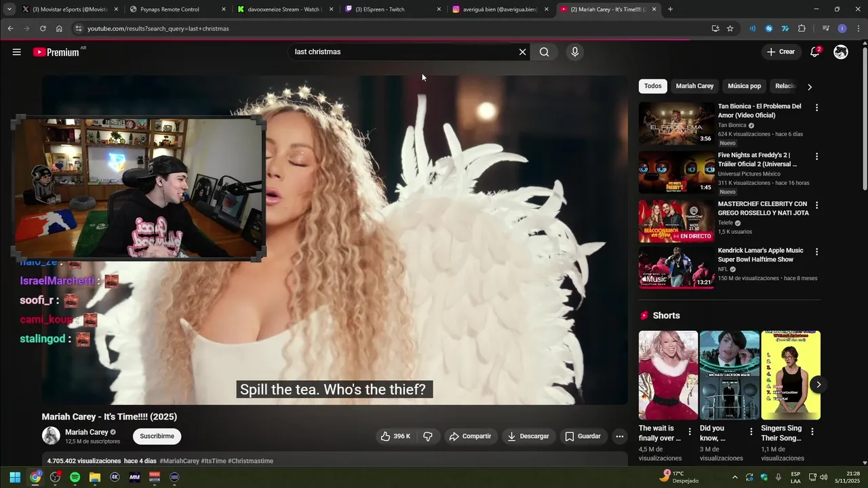868x488 pixels.
Task: Open options for Kendrick Lamar video
Action: (816, 251)
